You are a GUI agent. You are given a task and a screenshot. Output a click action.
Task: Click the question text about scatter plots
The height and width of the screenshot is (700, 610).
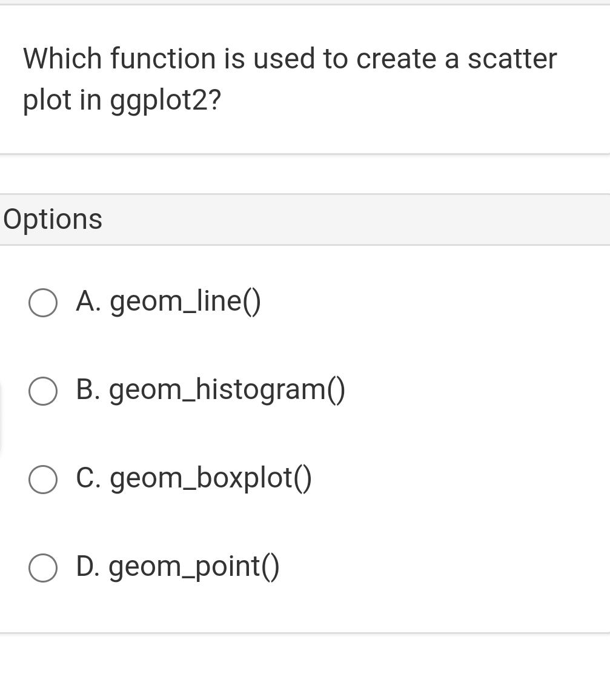290,79
